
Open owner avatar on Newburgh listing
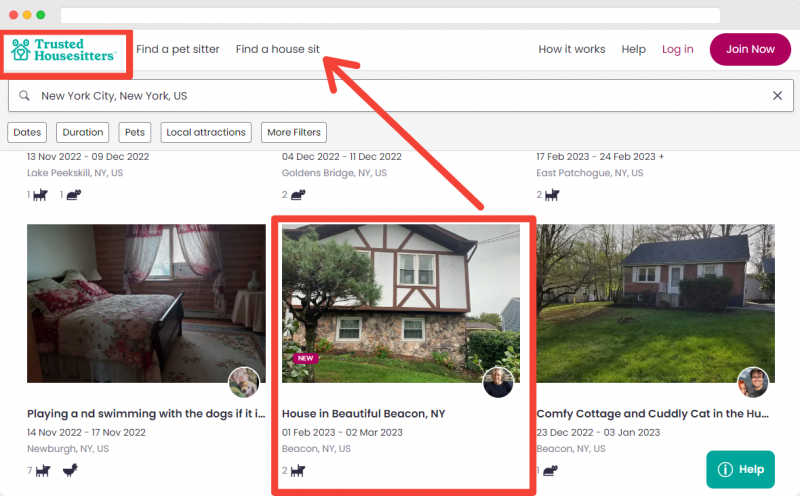point(244,382)
